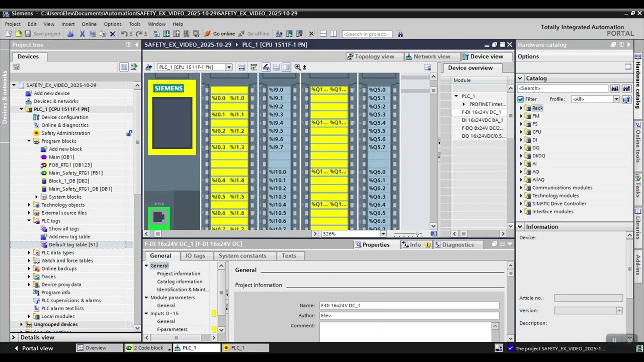Viewport: 644px width, 362px height.
Task: Open the Edit menu
Action: tap(32, 24)
